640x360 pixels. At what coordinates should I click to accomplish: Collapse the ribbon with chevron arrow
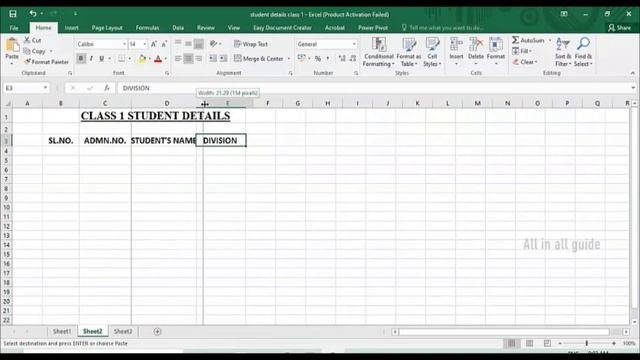pyautogui.click(x=633, y=73)
